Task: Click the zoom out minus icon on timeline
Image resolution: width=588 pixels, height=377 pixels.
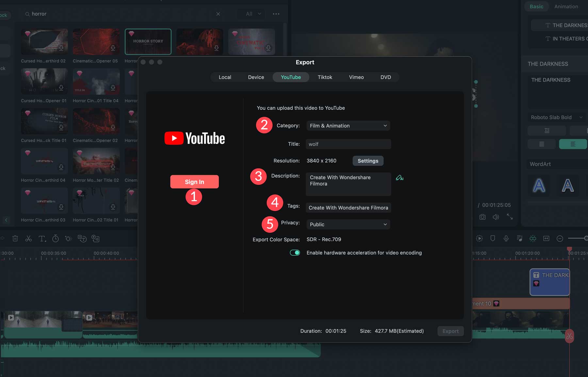Action: pos(560,238)
